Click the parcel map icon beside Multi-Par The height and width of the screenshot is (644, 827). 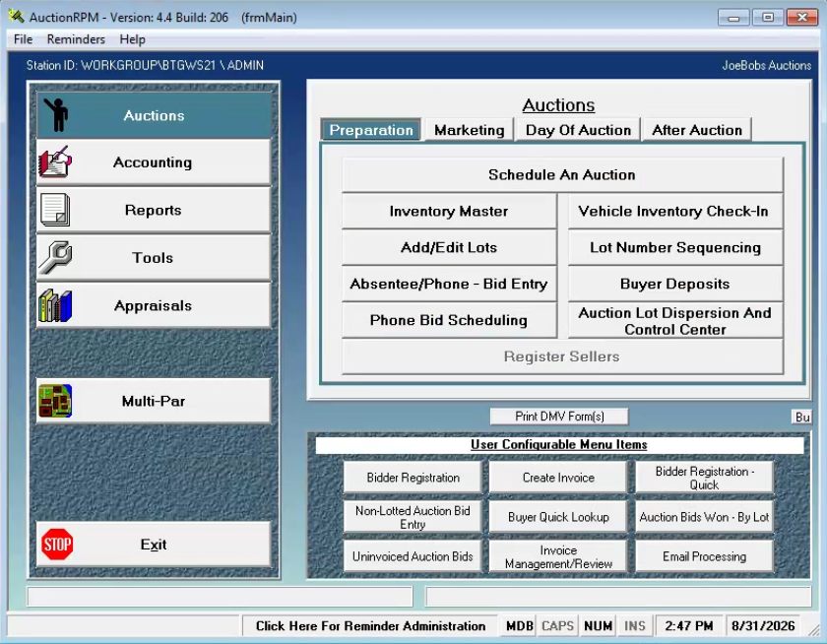[x=55, y=401]
